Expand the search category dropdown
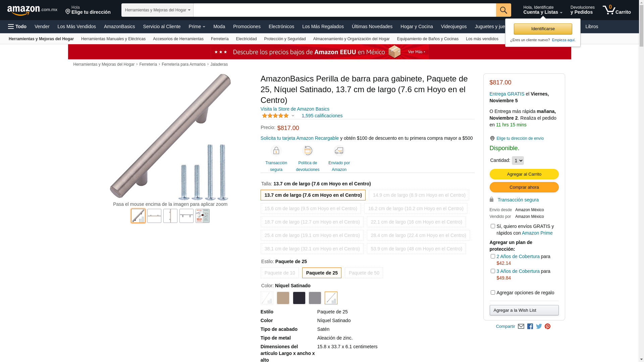This screenshot has height=362, width=644. pyautogui.click(x=157, y=10)
